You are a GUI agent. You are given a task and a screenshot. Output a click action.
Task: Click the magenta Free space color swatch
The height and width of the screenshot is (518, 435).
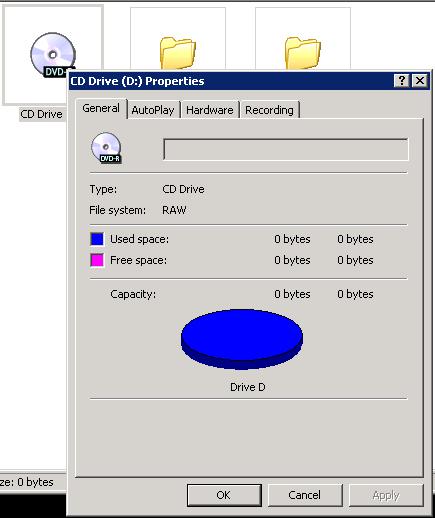(x=97, y=260)
